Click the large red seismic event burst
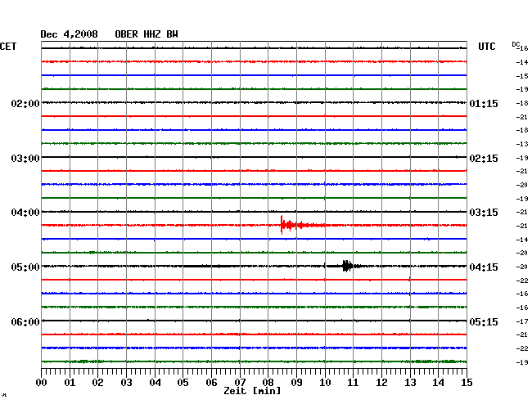The height and width of the screenshot is (404, 532). (302, 225)
